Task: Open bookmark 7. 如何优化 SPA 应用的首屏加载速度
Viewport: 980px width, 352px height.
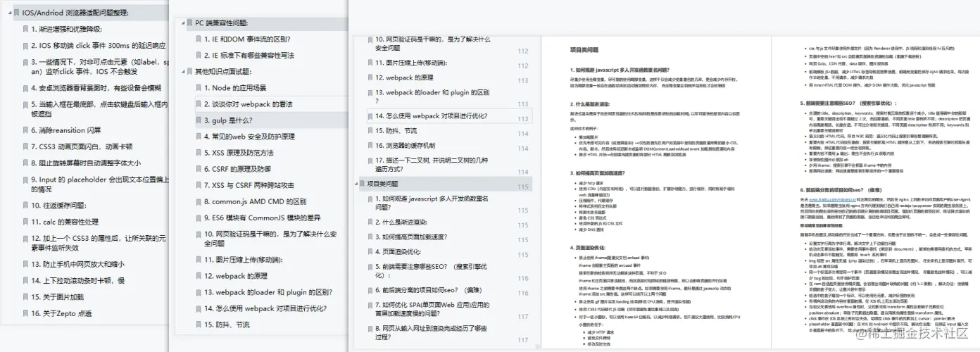Action: tap(432, 309)
